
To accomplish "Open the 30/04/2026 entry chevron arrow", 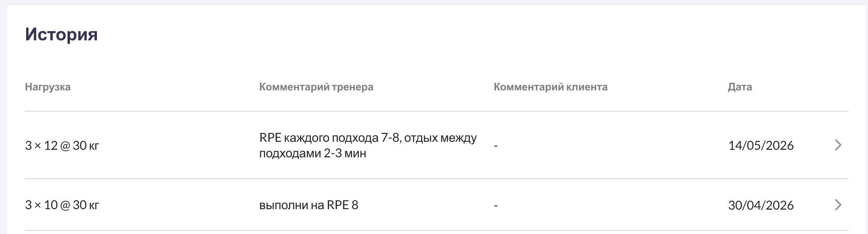I will 837,205.
